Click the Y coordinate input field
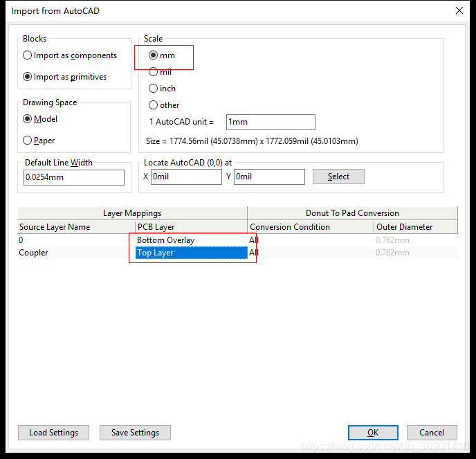The height and width of the screenshot is (459, 476). coord(268,177)
